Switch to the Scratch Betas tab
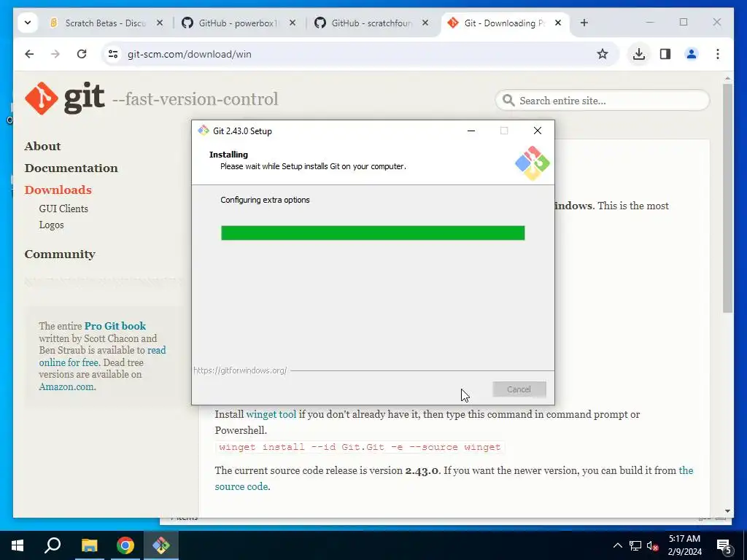Screen dimensions: 747x560 click(107, 23)
